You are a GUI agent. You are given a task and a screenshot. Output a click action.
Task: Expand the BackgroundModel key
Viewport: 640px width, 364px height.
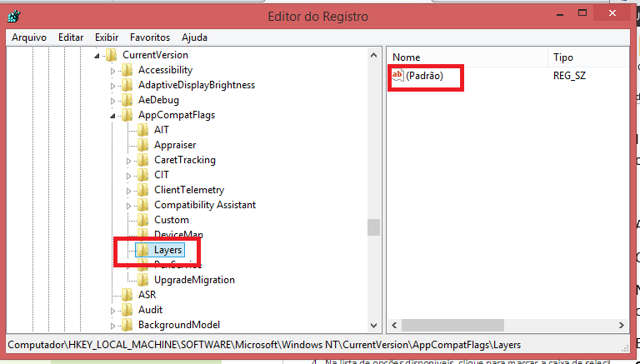(x=112, y=326)
